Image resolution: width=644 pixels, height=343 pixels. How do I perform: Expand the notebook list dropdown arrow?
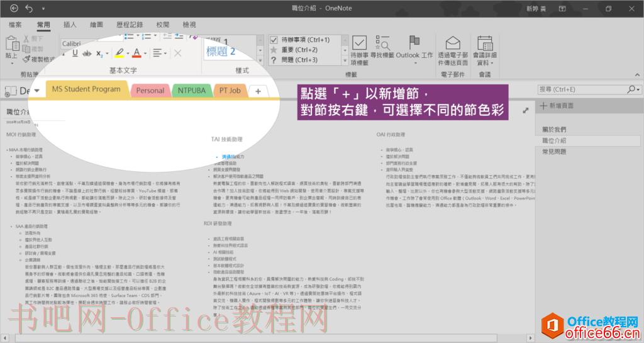(x=37, y=91)
